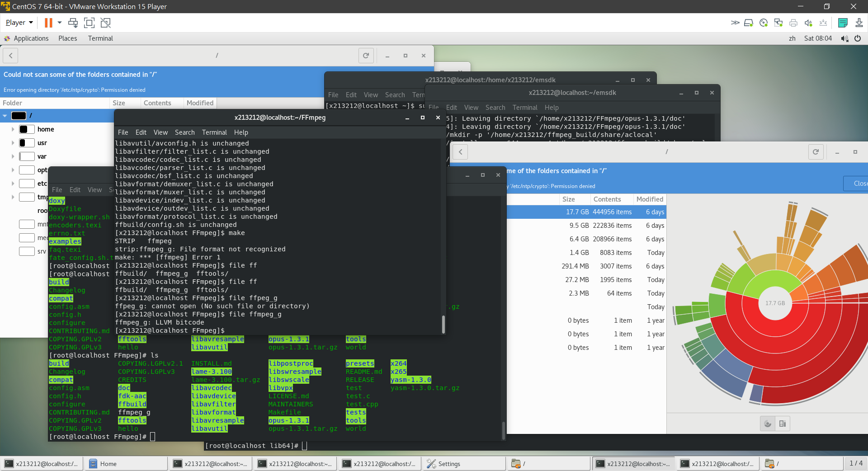The image size is (868, 471).
Task: Pause the virtual machine
Action: pos(48,23)
